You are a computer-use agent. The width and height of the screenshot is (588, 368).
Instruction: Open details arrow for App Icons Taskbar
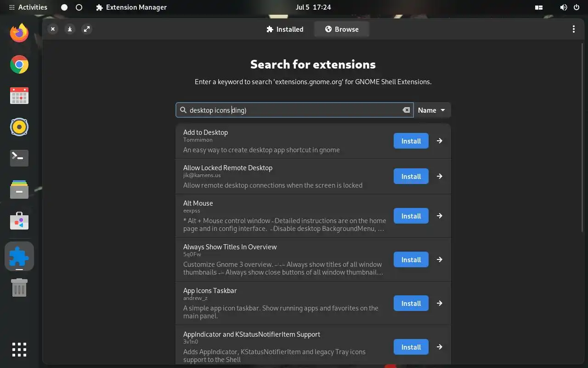(x=440, y=303)
